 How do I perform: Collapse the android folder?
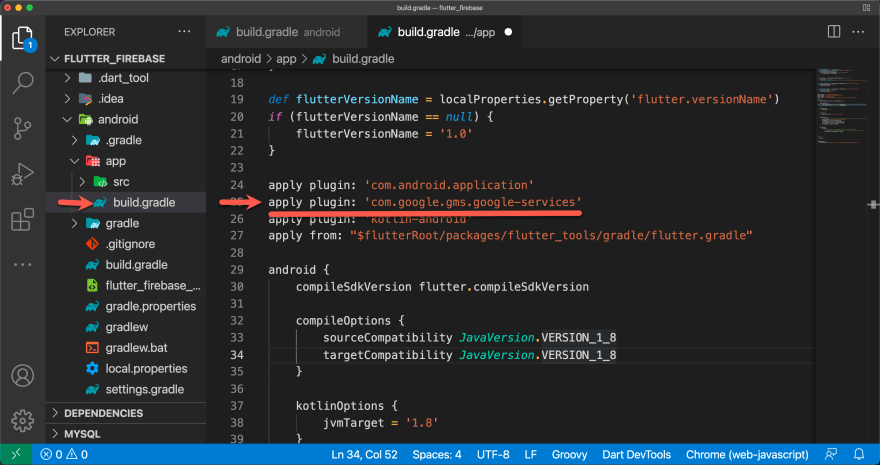coord(67,119)
